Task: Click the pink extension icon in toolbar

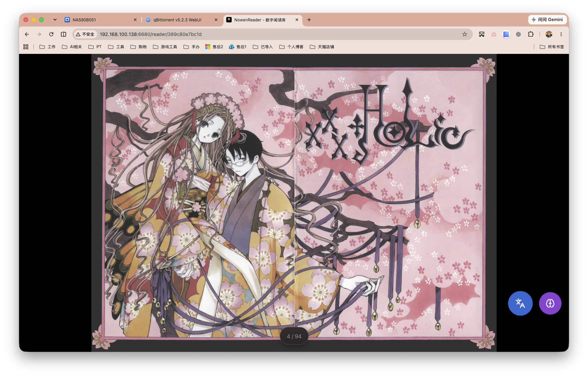Action: pyautogui.click(x=494, y=34)
